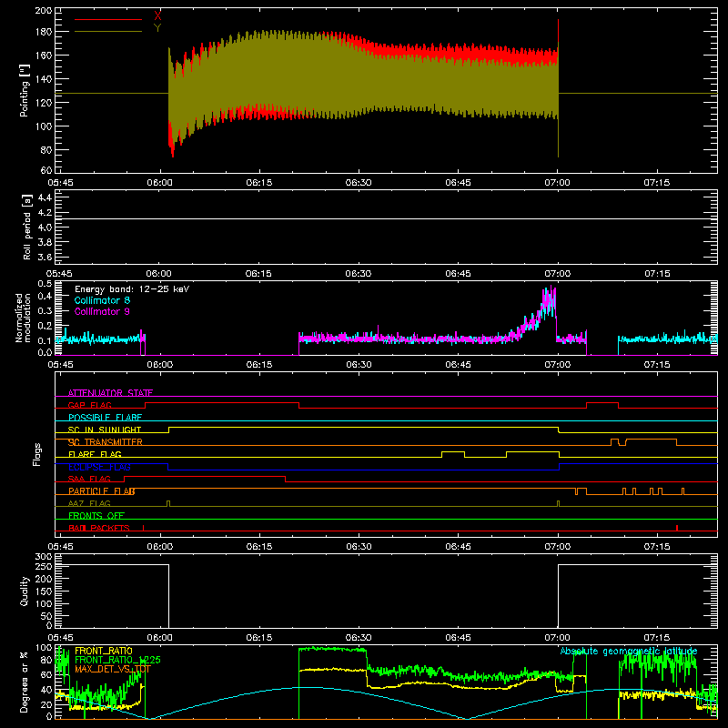
Task: Select the olive Y legend line sample
Action: pyautogui.click(x=108, y=32)
